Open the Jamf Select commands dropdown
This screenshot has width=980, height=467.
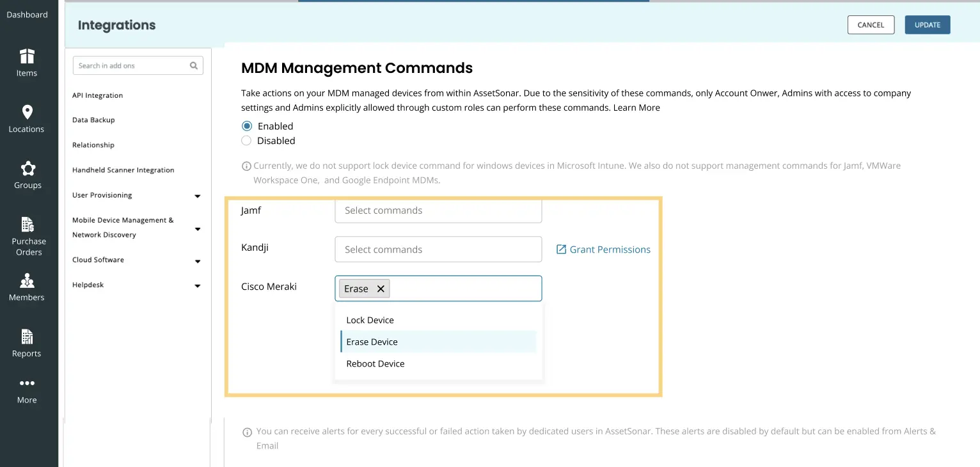pyautogui.click(x=438, y=210)
